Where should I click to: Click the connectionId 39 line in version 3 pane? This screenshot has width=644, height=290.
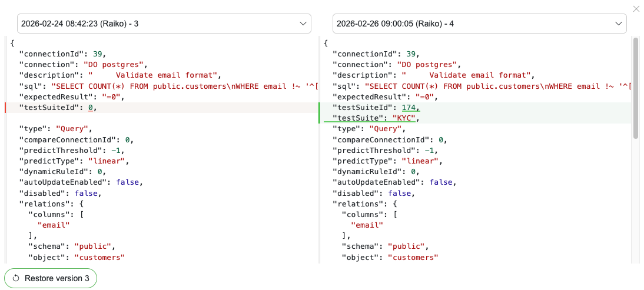pos(62,54)
